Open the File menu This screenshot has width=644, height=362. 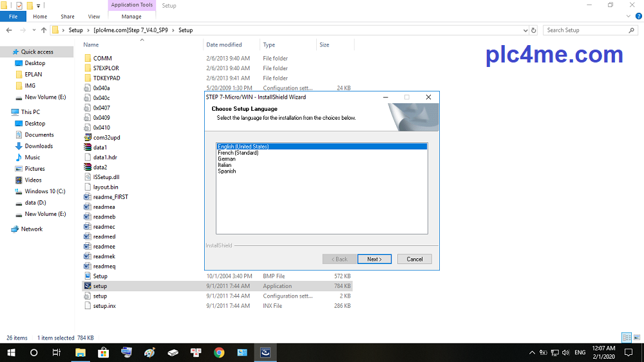13,17
